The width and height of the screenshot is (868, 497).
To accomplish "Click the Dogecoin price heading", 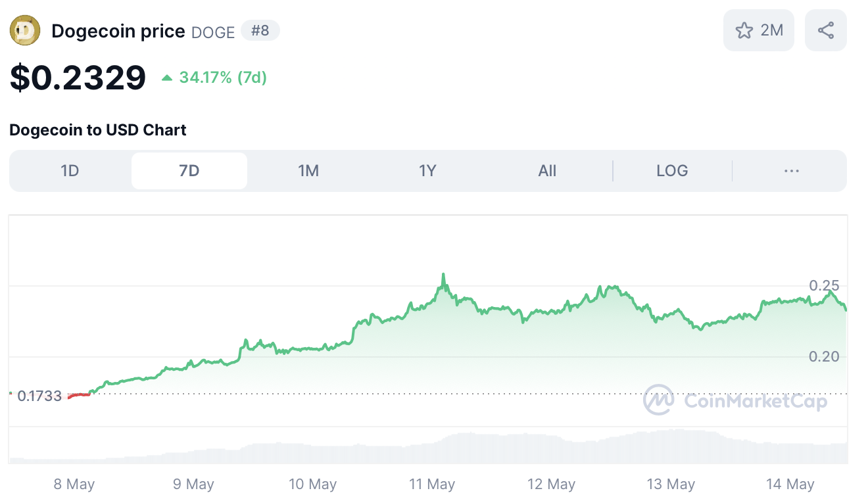I will click(x=118, y=31).
